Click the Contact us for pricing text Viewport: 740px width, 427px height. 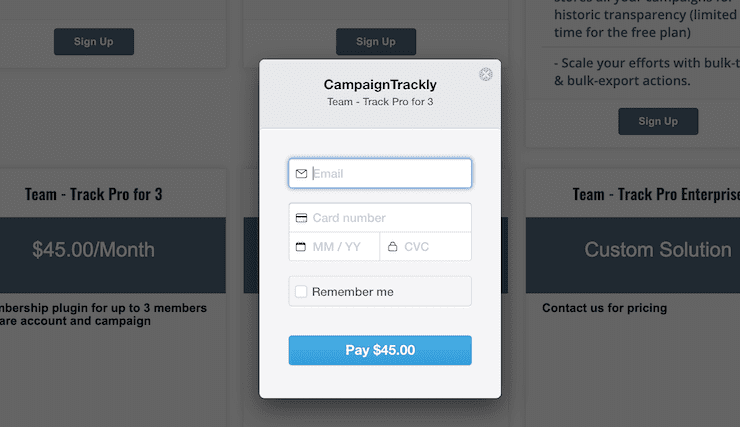pos(604,308)
